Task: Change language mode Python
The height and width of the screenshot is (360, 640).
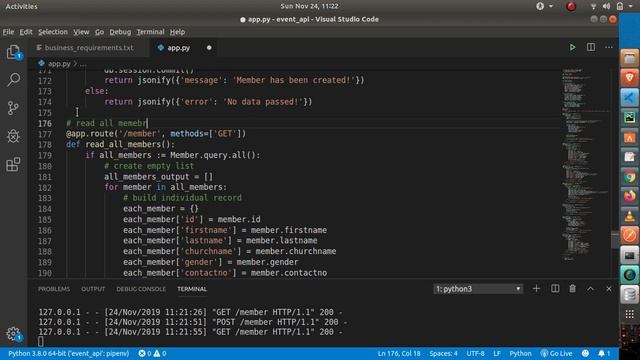Action: click(x=520, y=353)
